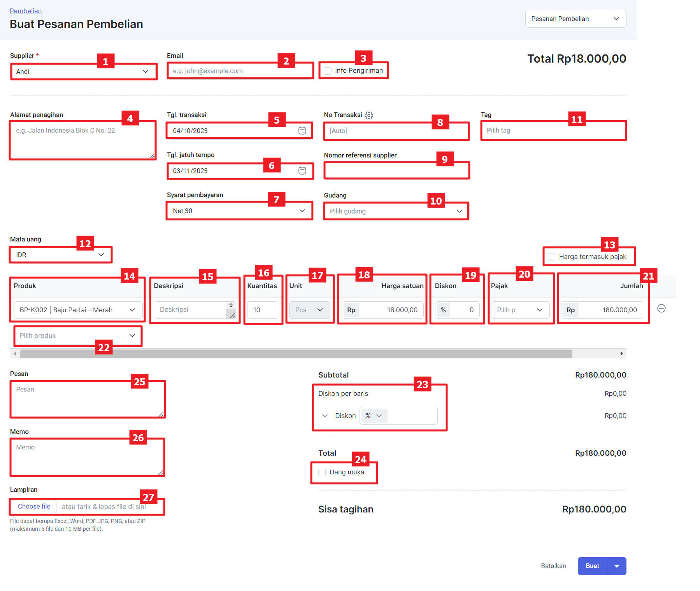Click the Email input field

click(240, 71)
